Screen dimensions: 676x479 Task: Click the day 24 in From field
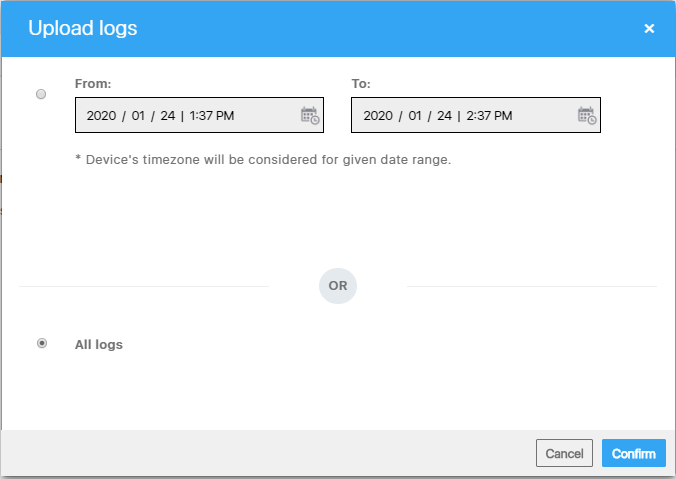click(x=168, y=116)
